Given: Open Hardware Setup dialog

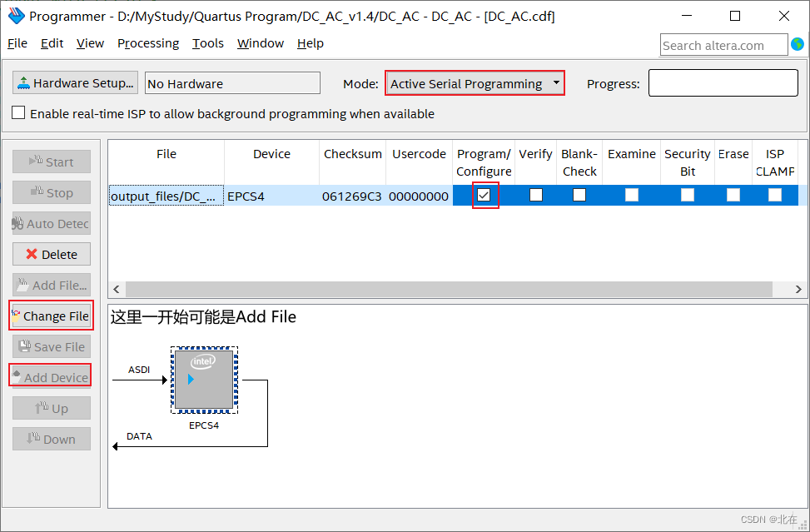Looking at the screenshot, I should (76, 82).
